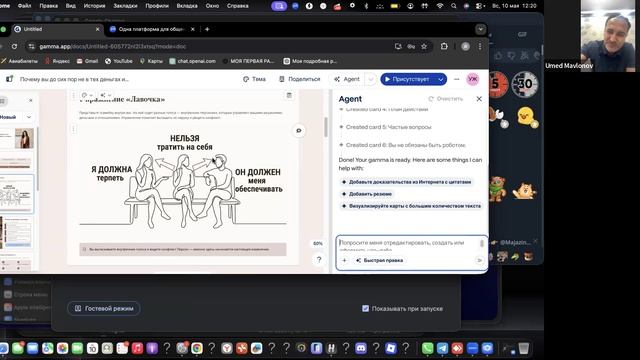Open the Wi-Fi status icon in menu bar
The image size is (640, 360).
tap(439, 6)
